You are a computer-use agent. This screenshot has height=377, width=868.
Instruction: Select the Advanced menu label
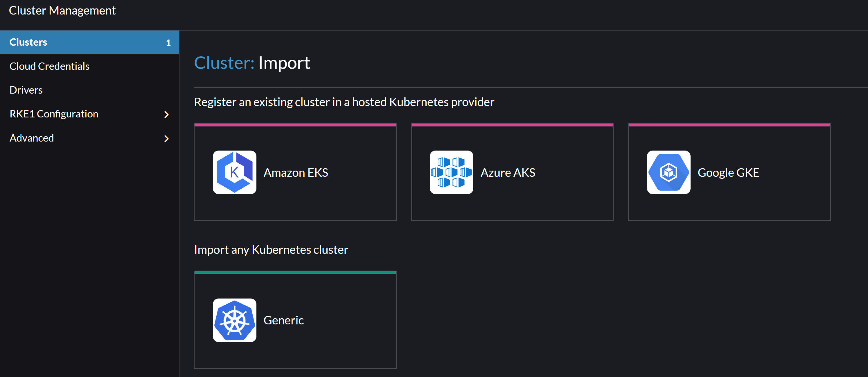(32, 138)
